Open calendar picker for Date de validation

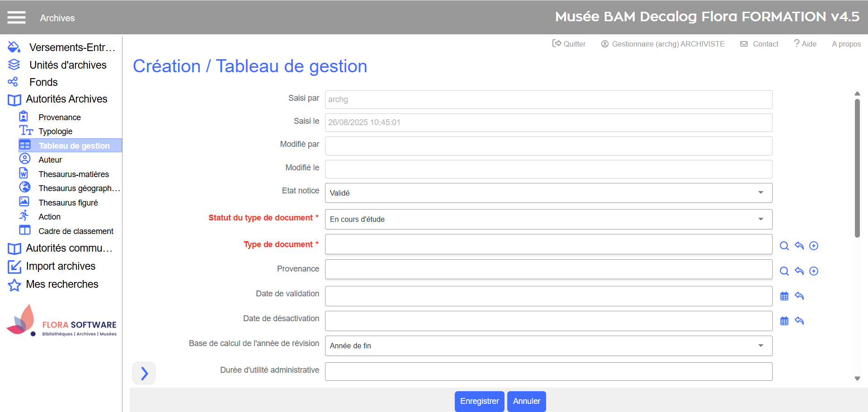pyautogui.click(x=784, y=296)
